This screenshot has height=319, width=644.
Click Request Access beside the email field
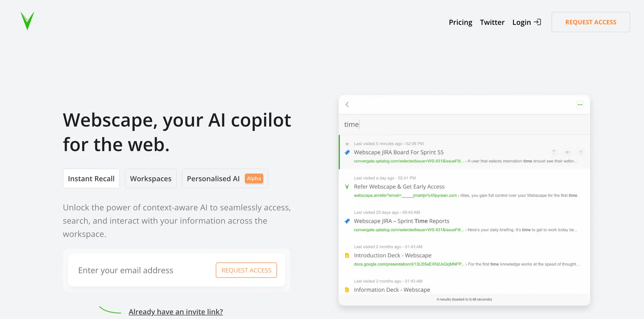point(246,270)
